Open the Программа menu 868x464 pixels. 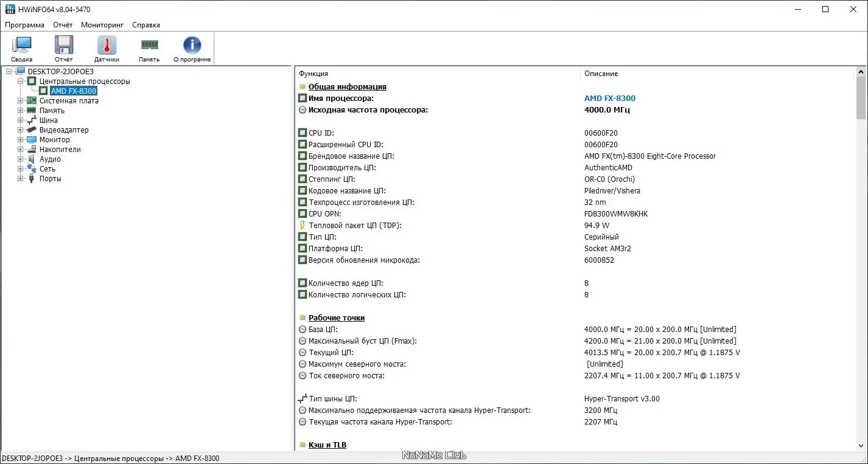[x=25, y=25]
